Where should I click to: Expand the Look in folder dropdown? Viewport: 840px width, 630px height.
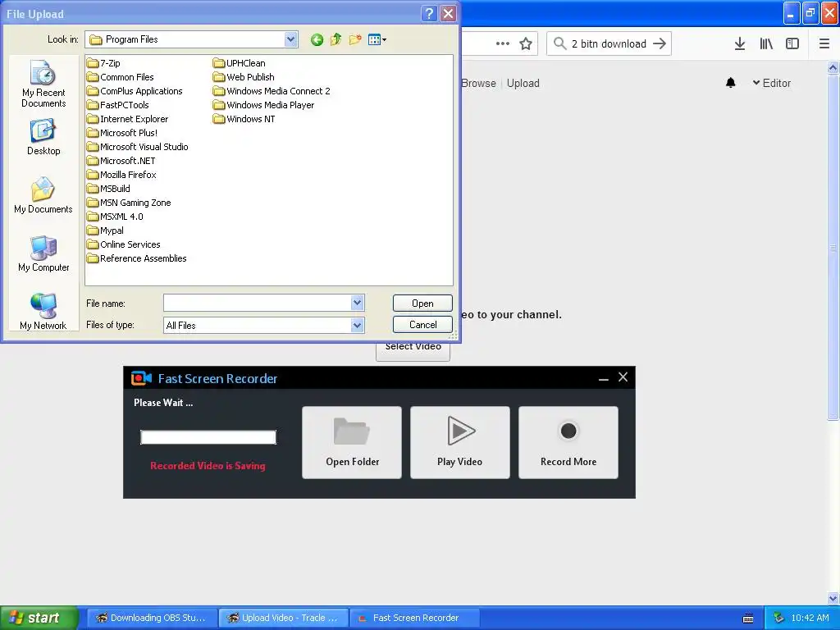click(x=291, y=39)
